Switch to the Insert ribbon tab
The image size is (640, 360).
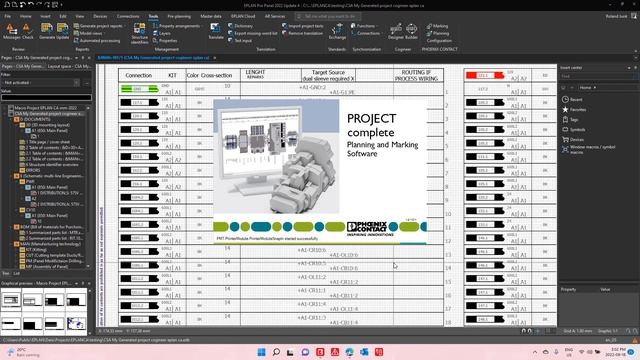45,16
